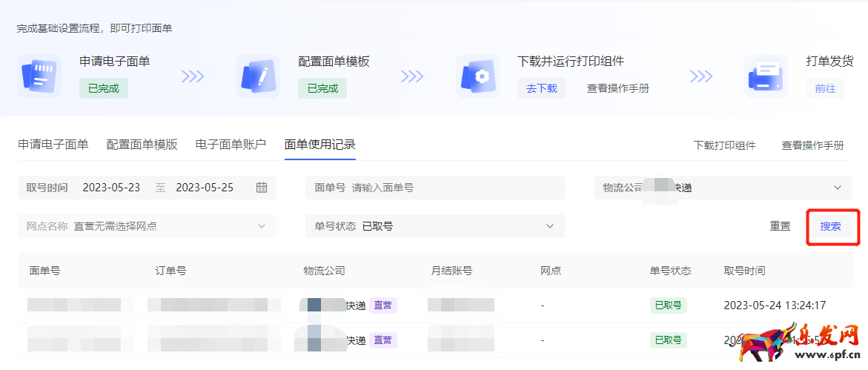
Task: Open 查看操作手册 link beside 去下载
Action: [617, 89]
